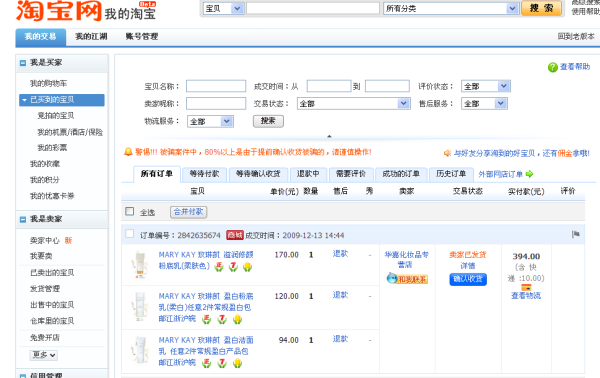The image size is (600, 378).
Task: Collapse the search filter panel arrow
Action: tap(329, 136)
